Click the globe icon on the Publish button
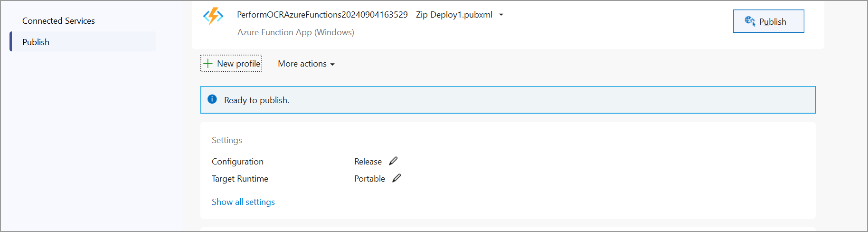The image size is (868, 232). pos(750,21)
